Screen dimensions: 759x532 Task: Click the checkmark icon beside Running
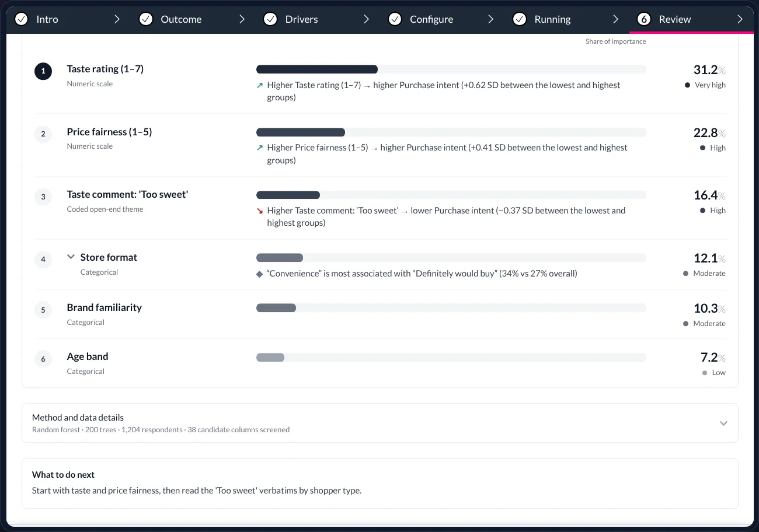click(520, 19)
